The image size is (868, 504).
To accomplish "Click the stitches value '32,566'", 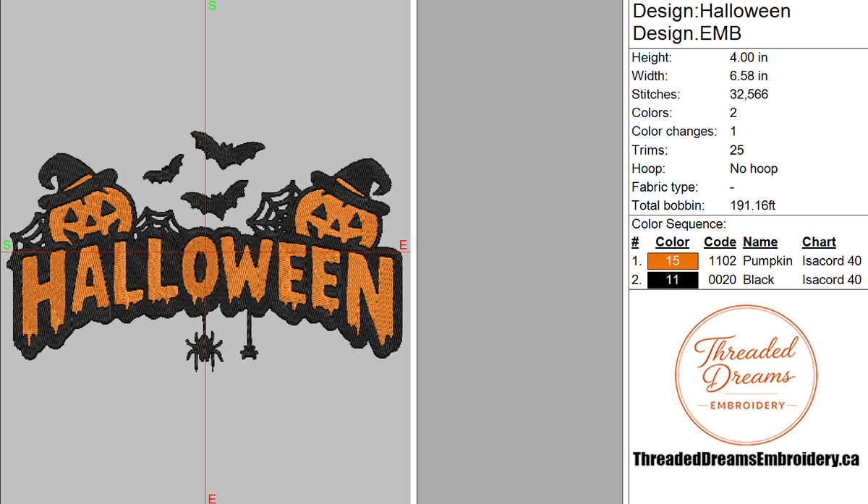I will pyautogui.click(x=749, y=95).
